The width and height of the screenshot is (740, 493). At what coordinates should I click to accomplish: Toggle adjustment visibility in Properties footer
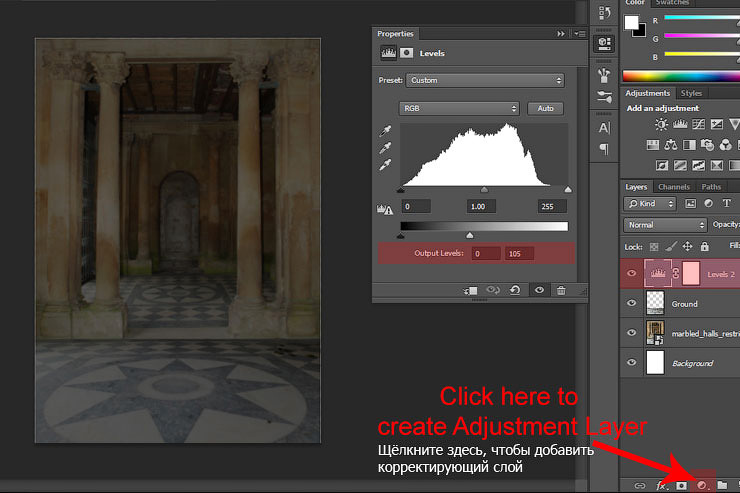click(x=538, y=290)
